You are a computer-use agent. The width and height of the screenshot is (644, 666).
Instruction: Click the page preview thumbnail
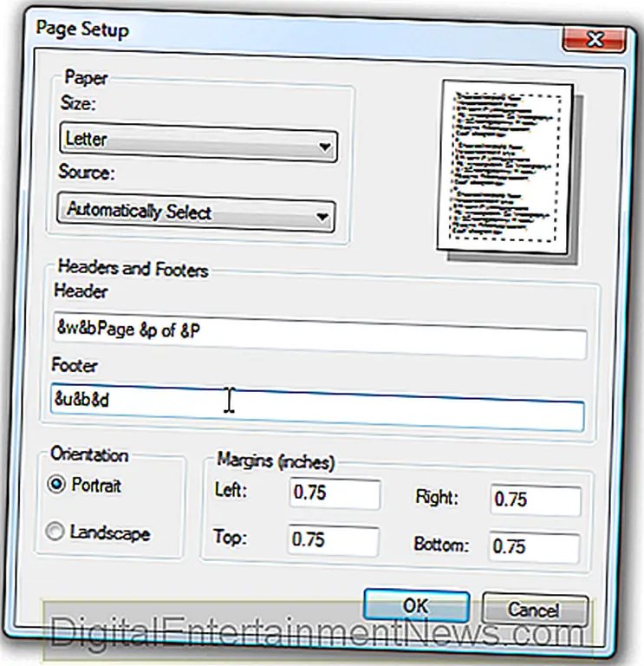point(507,170)
